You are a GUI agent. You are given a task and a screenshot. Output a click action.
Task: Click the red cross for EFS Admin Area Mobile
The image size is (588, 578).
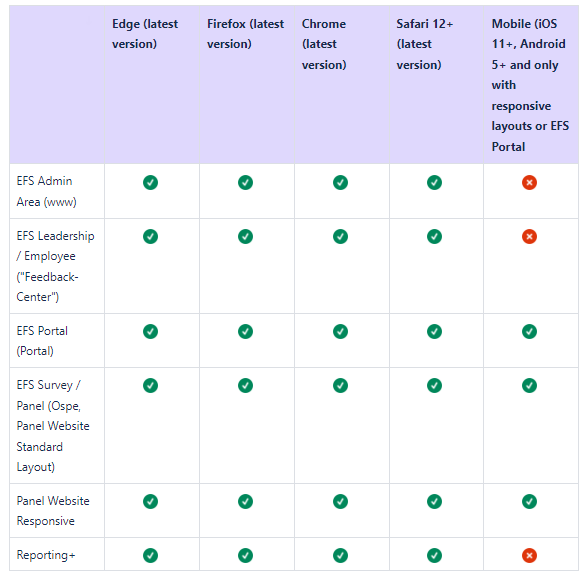[x=529, y=183]
